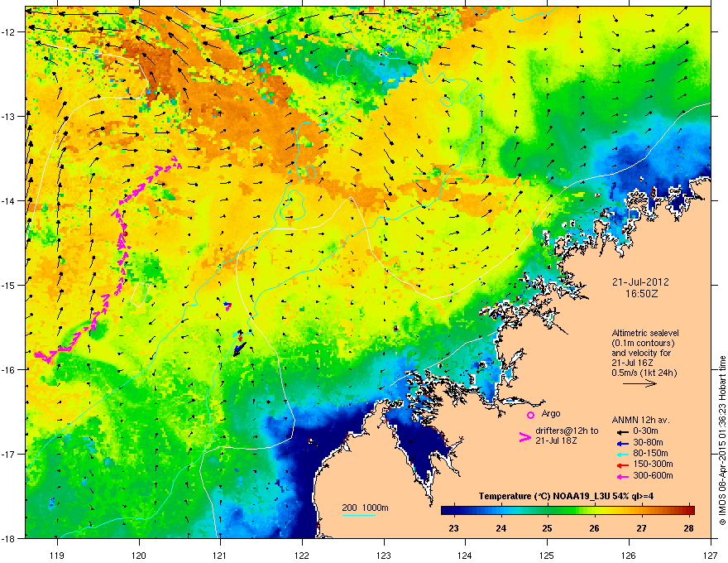Click the '30-80m' depth label
Screen dimensions: 728x563
[648, 442]
